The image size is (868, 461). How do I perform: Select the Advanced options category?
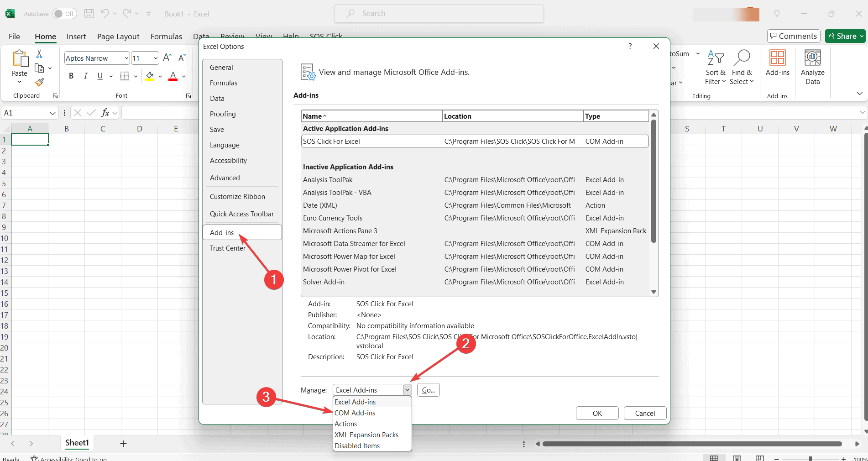[242, 178]
